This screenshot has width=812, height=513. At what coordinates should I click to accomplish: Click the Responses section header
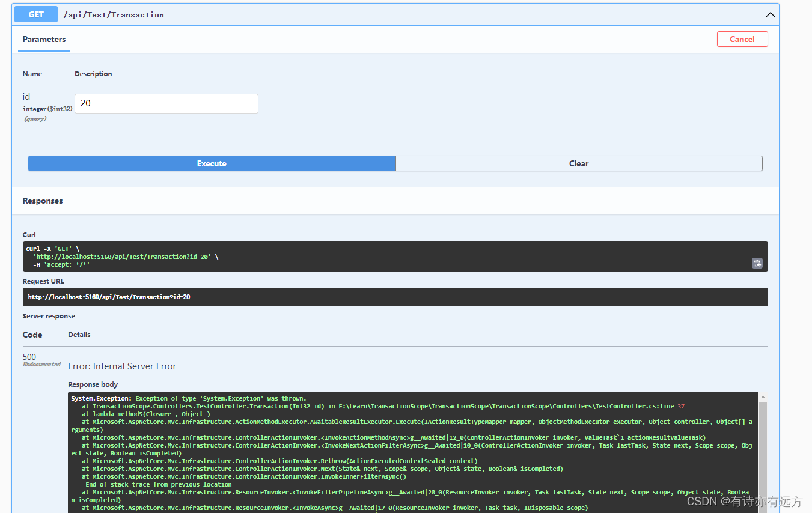43,201
